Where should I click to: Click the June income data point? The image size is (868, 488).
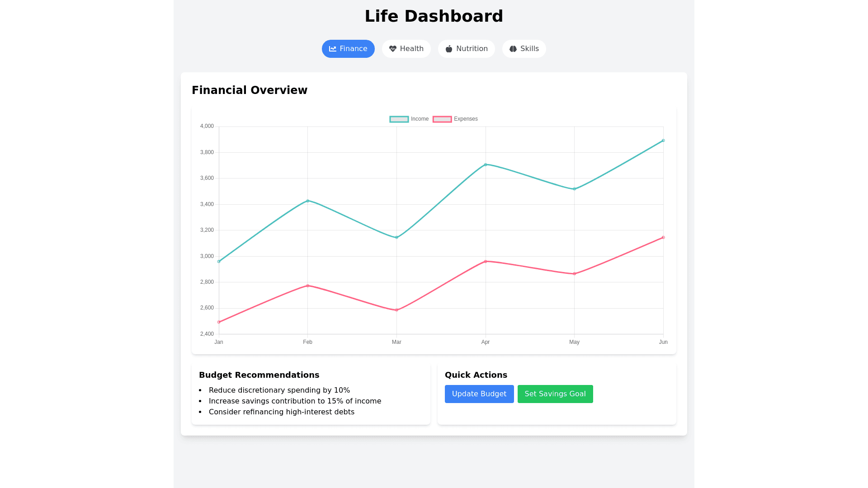(x=663, y=141)
